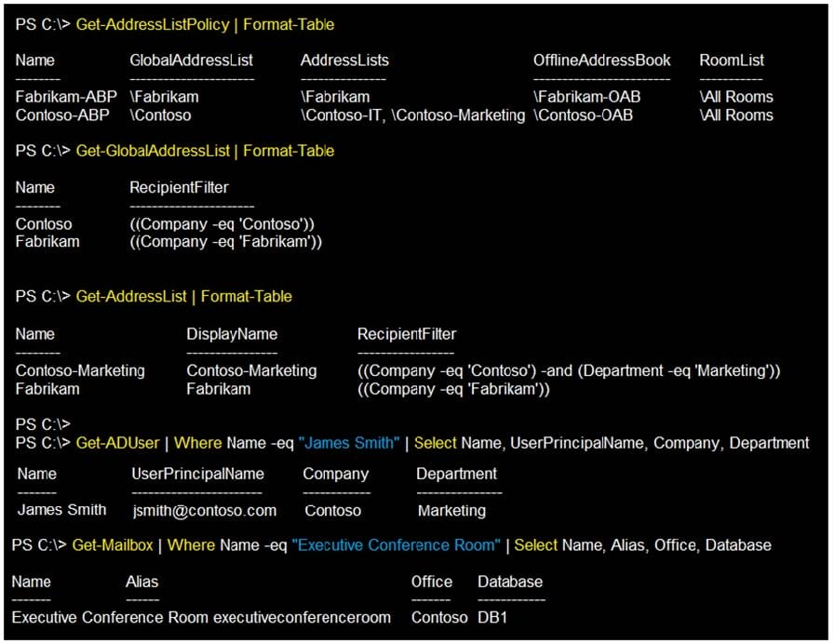Click the \Fabrikam-OAB offline address book value
835x644 pixels.
(x=587, y=97)
